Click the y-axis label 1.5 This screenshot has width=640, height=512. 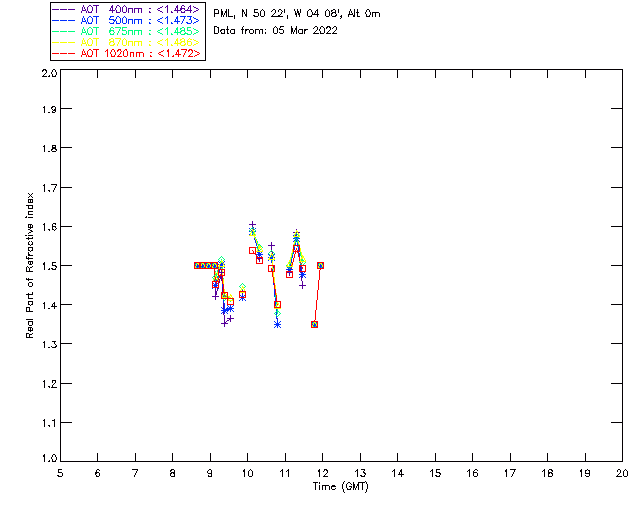(49, 266)
